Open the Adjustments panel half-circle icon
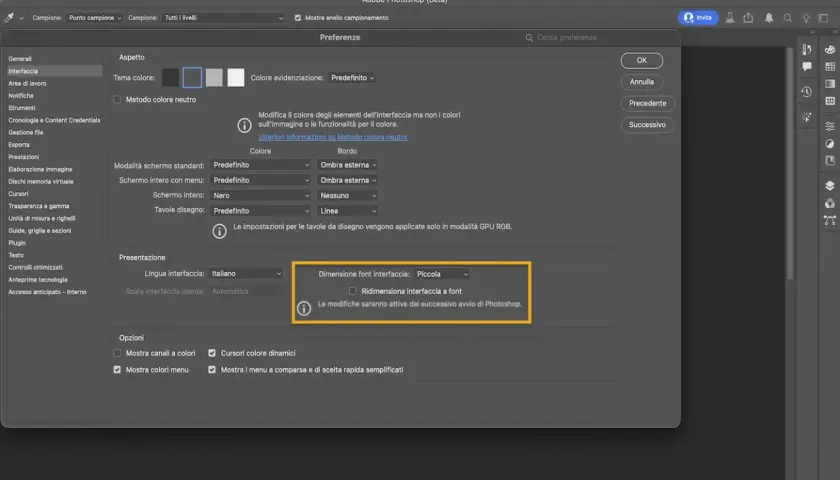 click(830, 144)
